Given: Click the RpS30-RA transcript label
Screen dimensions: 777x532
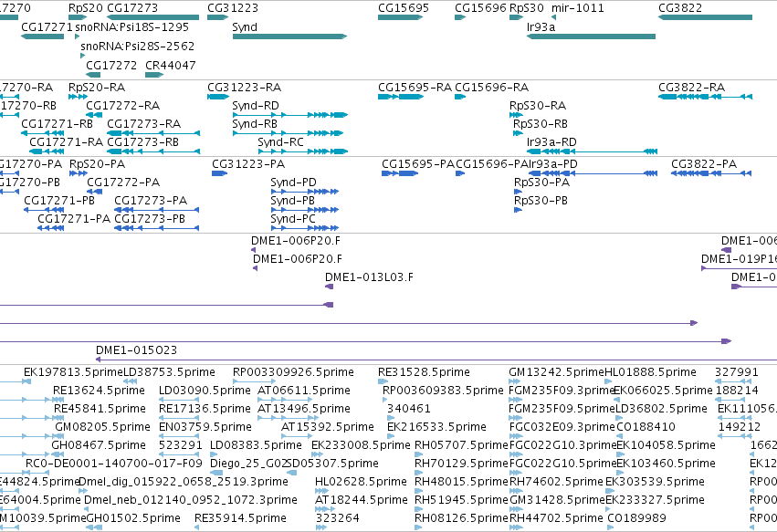Looking at the screenshot, I should [538, 106].
